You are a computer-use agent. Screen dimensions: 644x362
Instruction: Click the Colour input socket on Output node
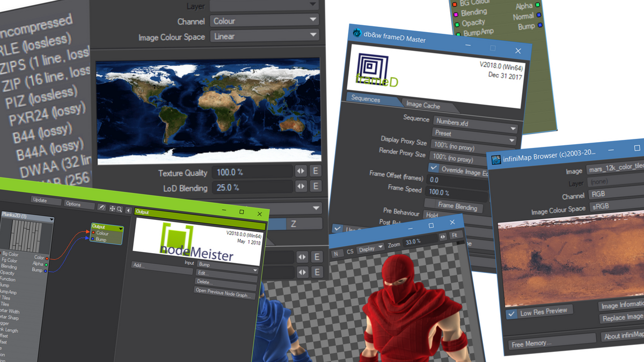coord(93,233)
